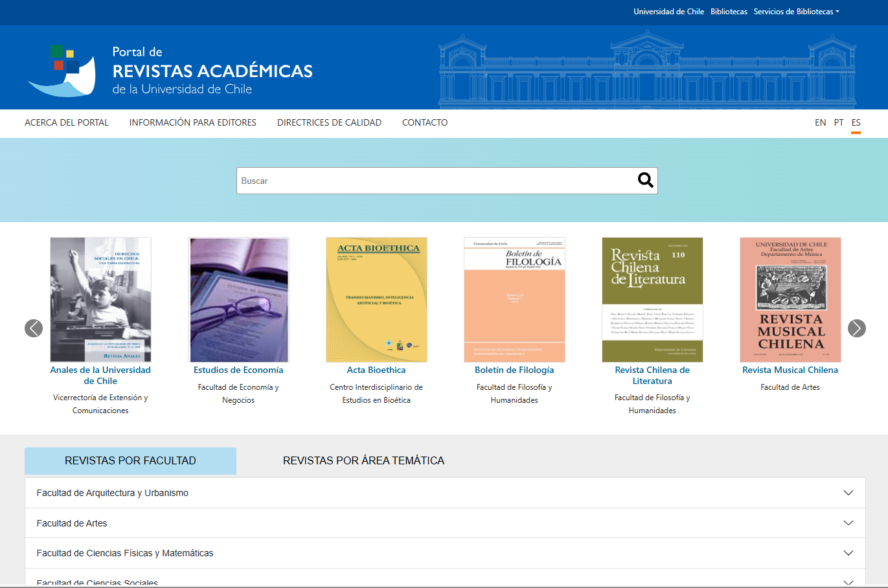Click the magnifying glass search icon
Image resolution: width=888 pixels, height=588 pixels.
(x=645, y=181)
